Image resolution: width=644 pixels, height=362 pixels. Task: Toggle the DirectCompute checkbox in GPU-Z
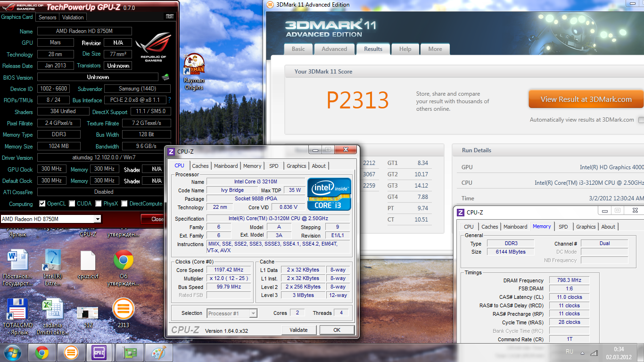point(124,204)
